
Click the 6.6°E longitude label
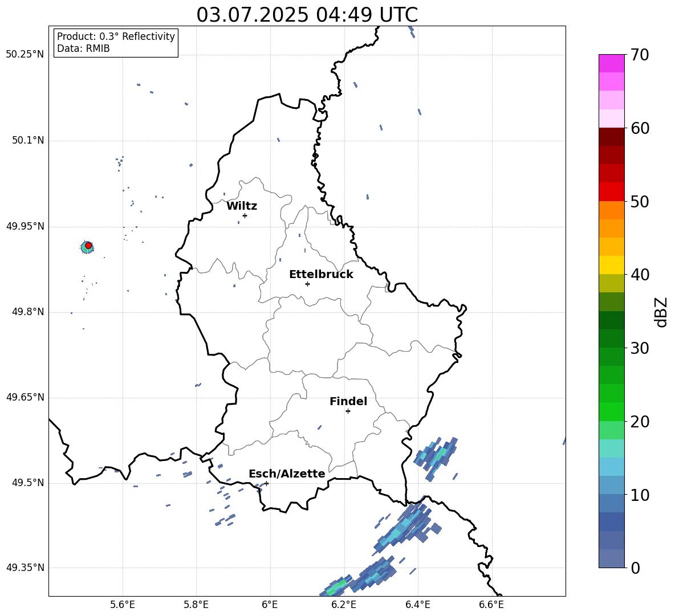(491, 605)
